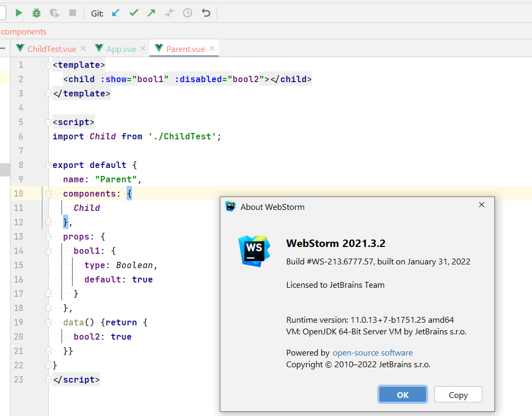Push commits with Git green arrow

(x=152, y=13)
